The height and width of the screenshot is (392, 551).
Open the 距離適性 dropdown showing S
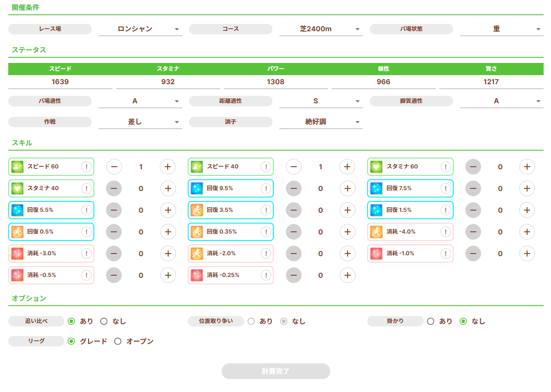(321, 101)
